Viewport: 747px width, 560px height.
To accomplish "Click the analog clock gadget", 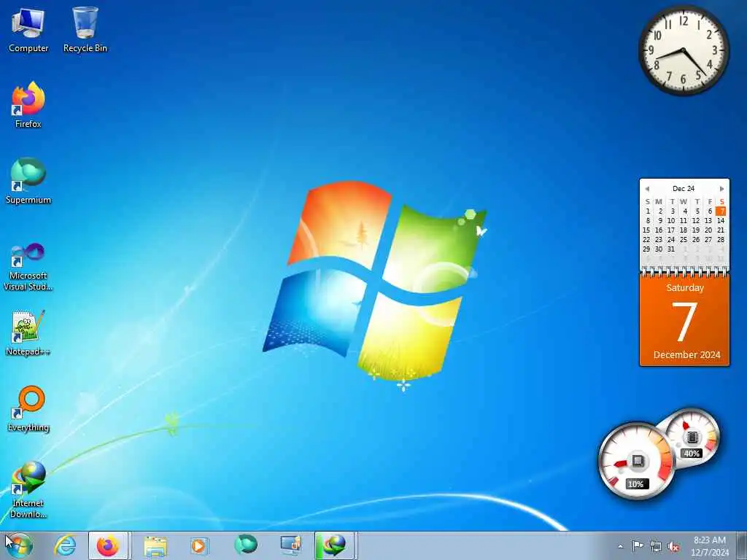I will [x=684, y=50].
